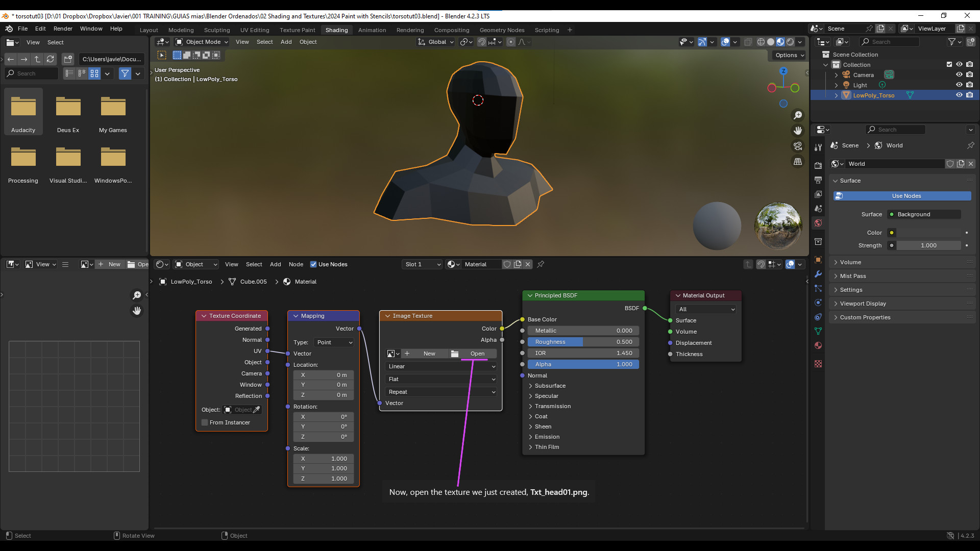This screenshot has width=980, height=551.
Task: Open Global transform orientation dropdown
Action: (x=435, y=42)
